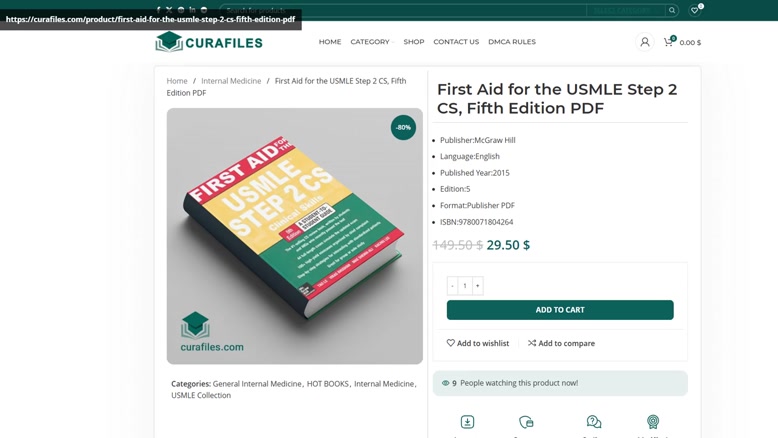
Task: Visit the LinkedIn social icon
Action: 192,9
